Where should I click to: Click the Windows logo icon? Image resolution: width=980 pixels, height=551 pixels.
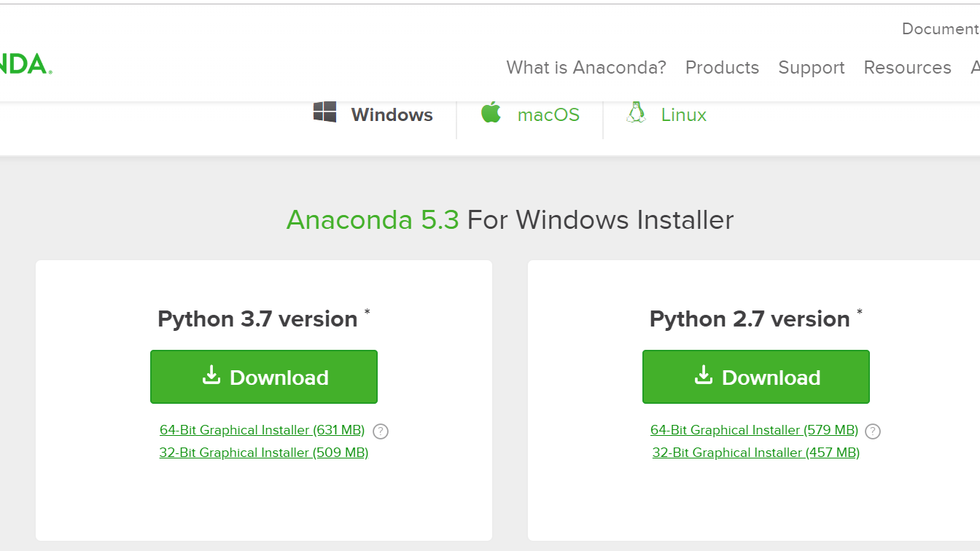point(324,113)
